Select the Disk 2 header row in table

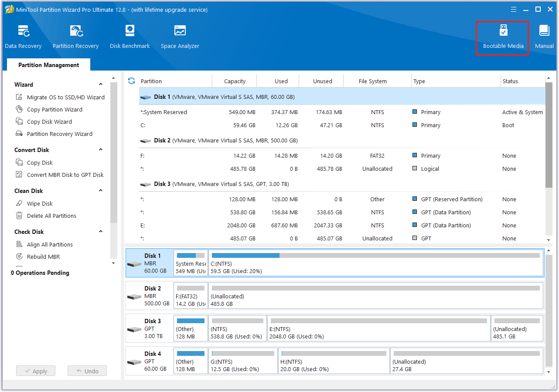(x=342, y=141)
